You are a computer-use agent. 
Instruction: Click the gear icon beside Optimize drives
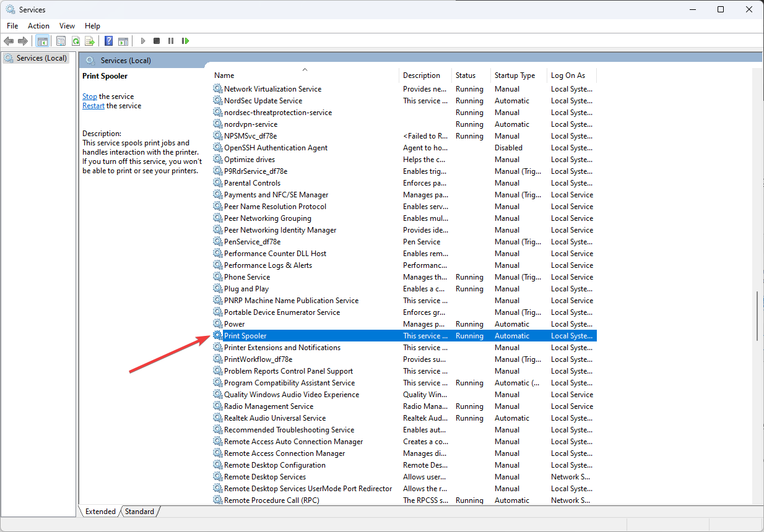click(218, 160)
